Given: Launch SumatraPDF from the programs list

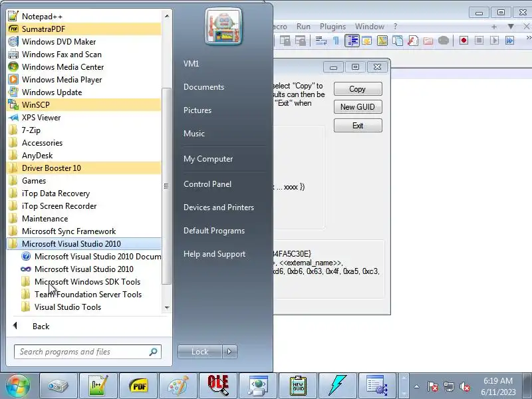Looking at the screenshot, I should 84,29.
